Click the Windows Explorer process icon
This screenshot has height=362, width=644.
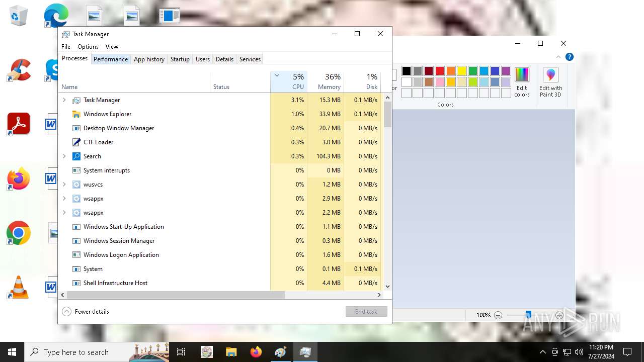(x=76, y=114)
